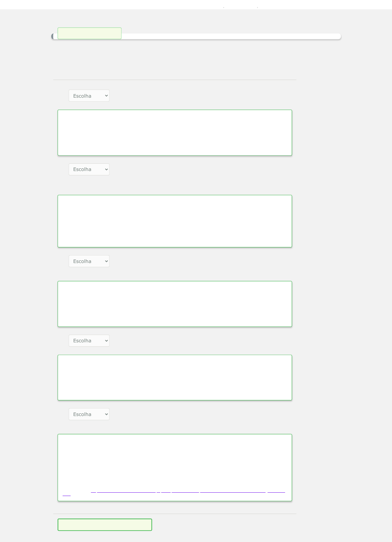Focus the fourth green-bordered text box
Viewport: 392px width, 542px height.
(175, 378)
